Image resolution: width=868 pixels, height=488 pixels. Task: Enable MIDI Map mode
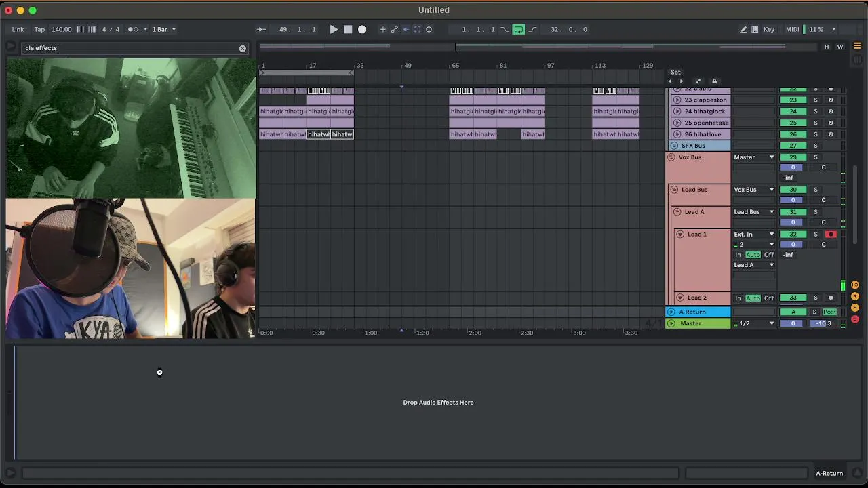point(792,29)
